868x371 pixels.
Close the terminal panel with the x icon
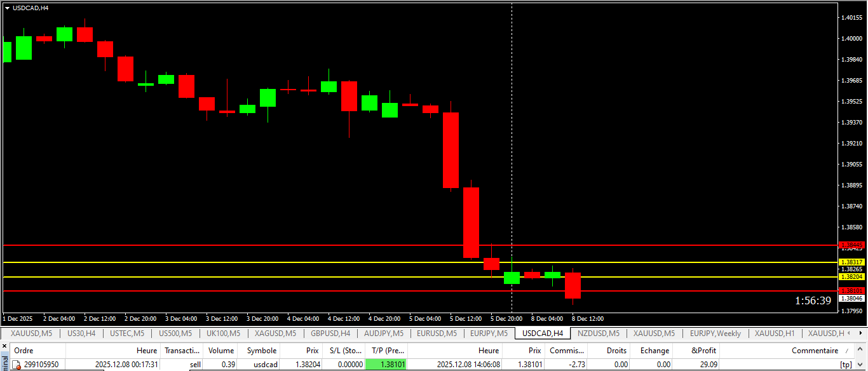(4, 347)
